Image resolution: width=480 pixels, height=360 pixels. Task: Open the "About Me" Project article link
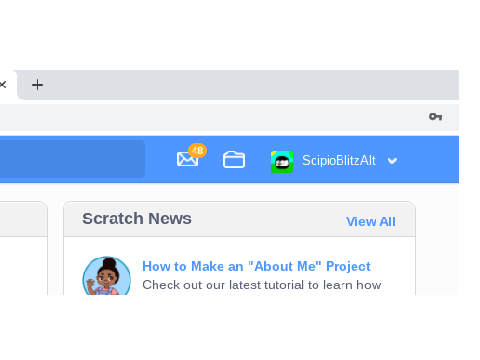(x=256, y=266)
